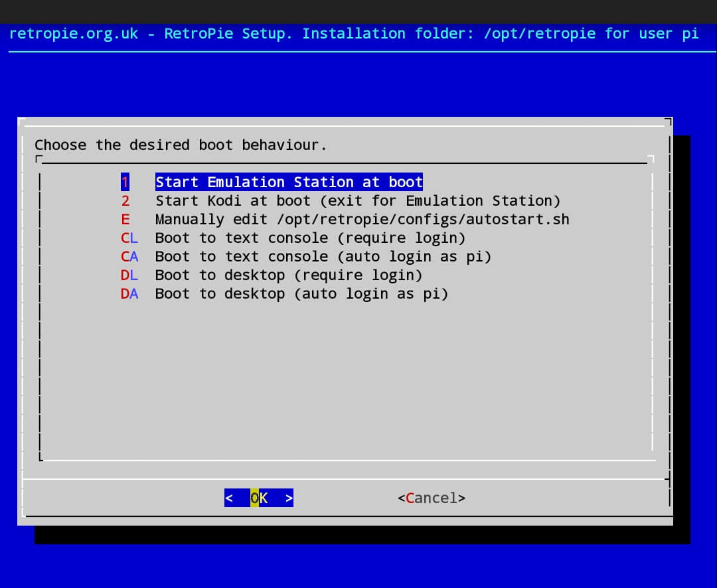
Task: Click the "E" shortcut tag
Action: click(x=125, y=219)
